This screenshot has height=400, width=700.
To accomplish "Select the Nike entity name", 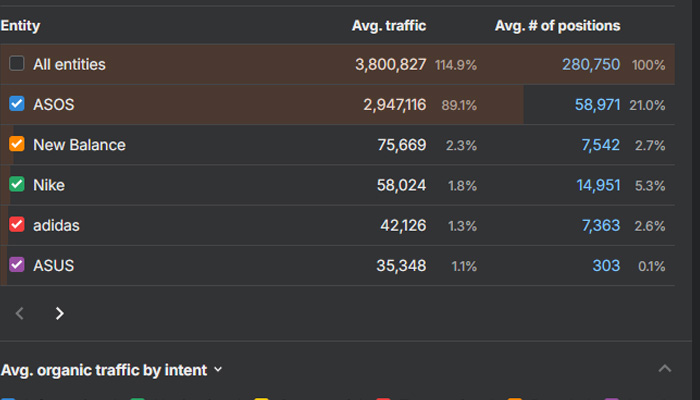I will coord(49,185).
